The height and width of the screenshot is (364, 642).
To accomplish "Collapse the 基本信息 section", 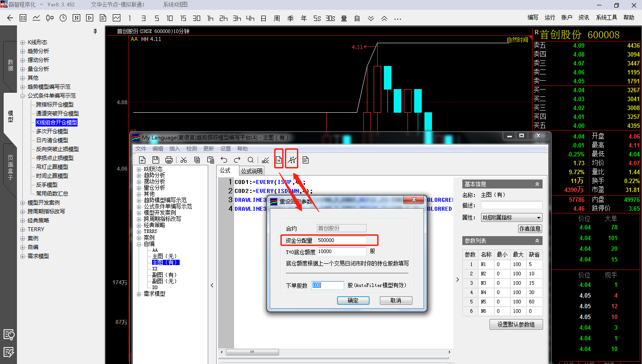I will (537, 184).
